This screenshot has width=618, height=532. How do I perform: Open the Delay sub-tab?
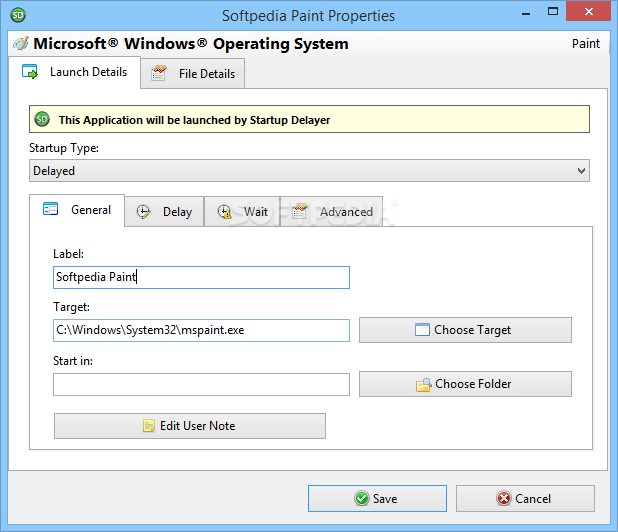[164, 212]
